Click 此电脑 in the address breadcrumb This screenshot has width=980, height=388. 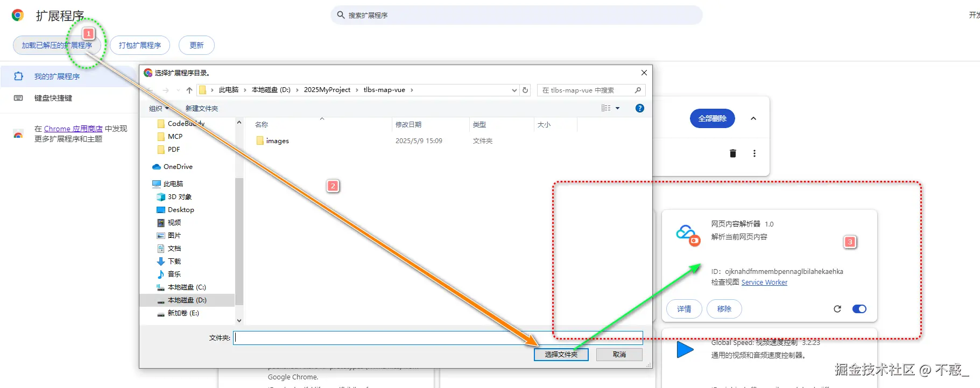(229, 90)
